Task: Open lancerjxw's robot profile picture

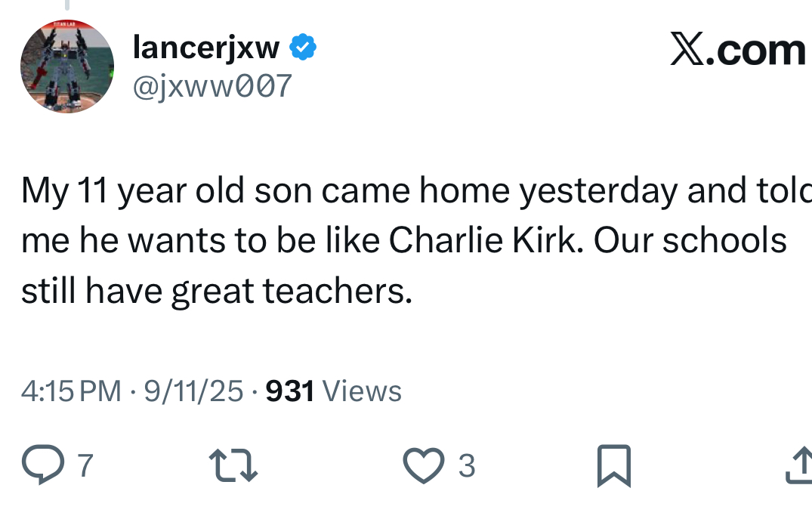Action: pos(67,66)
